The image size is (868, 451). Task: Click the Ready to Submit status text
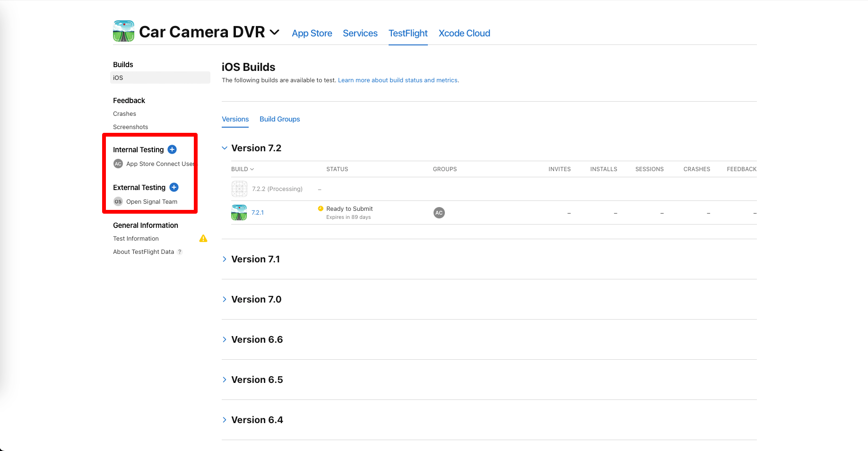(349, 209)
